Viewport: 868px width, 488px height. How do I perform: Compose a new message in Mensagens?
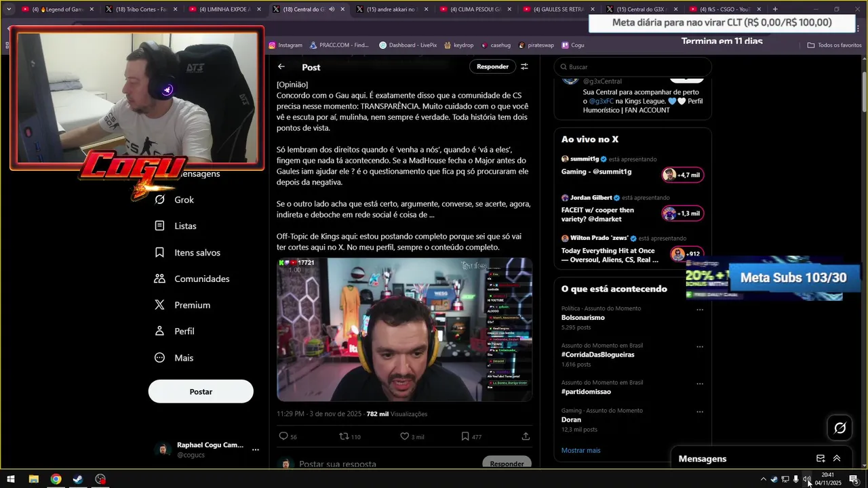821,459
